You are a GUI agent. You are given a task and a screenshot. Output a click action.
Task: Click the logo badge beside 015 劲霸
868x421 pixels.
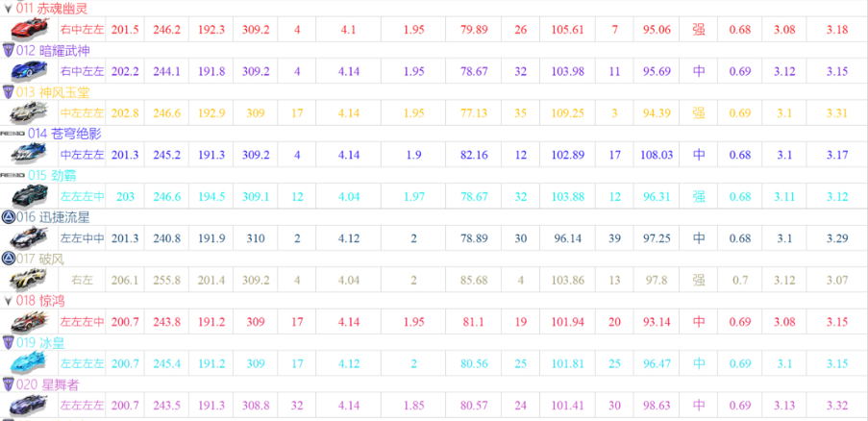12,175
